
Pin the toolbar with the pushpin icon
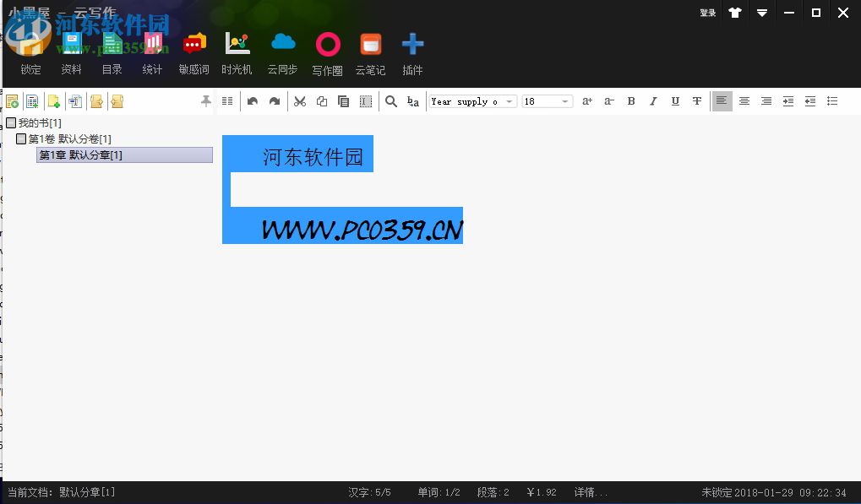click(x=205, y=100)
